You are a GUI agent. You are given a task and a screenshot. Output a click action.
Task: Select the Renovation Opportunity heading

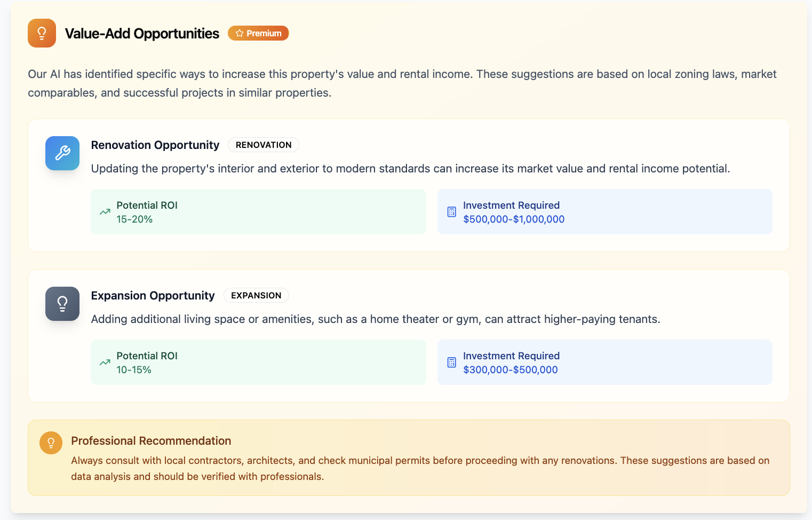click(x=155, y=145)
